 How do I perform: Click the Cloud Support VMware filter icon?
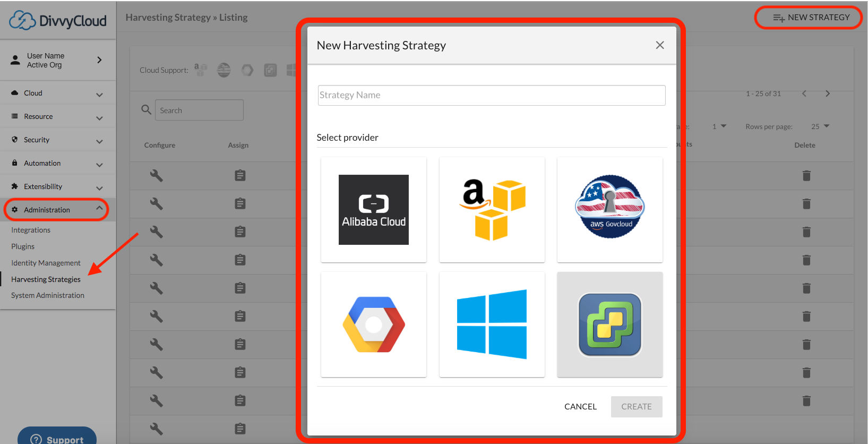point(271,70)
